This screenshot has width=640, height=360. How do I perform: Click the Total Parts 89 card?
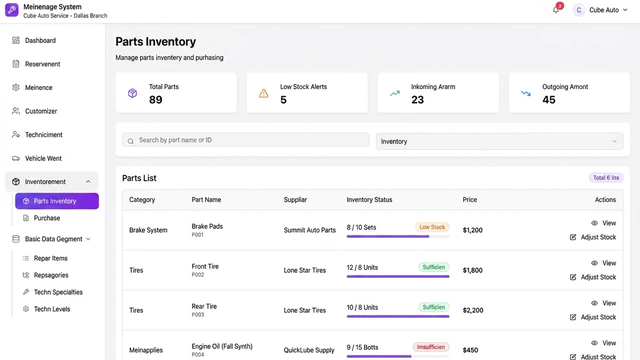click(176, 93)
